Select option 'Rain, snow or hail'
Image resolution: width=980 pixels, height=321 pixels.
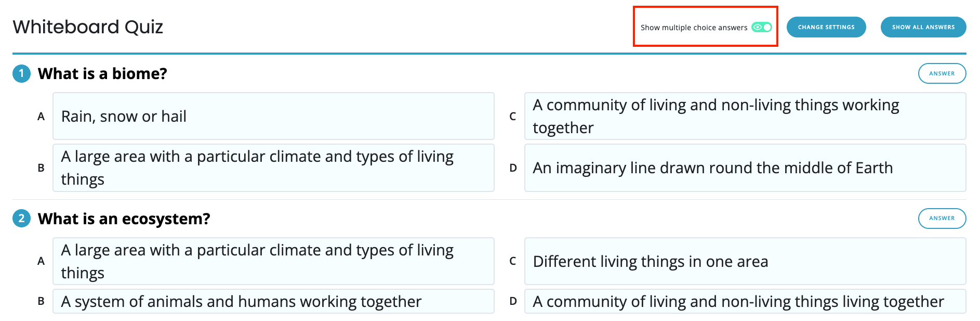pyautogui.click(x=273, y=116)
